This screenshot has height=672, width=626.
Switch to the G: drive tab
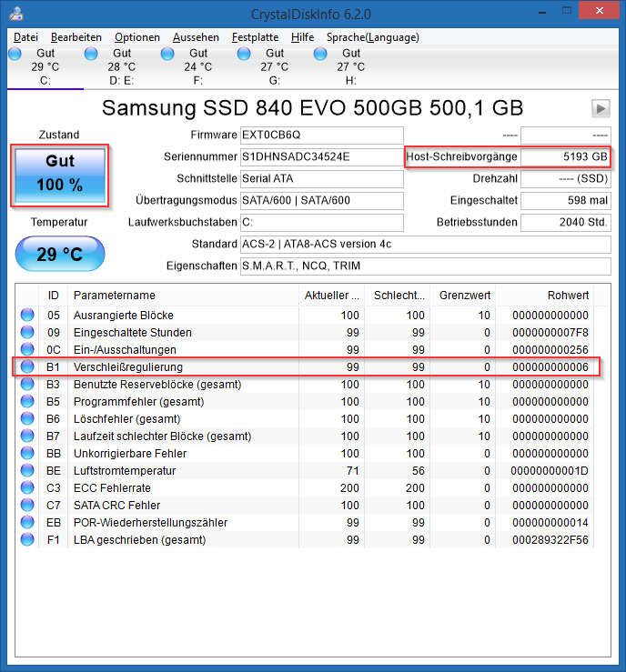click(275, 66)
